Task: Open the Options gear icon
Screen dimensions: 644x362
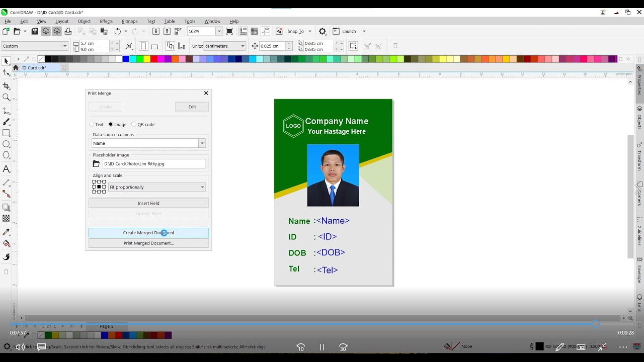Action: pyautogui.click(x=323, y=31)
